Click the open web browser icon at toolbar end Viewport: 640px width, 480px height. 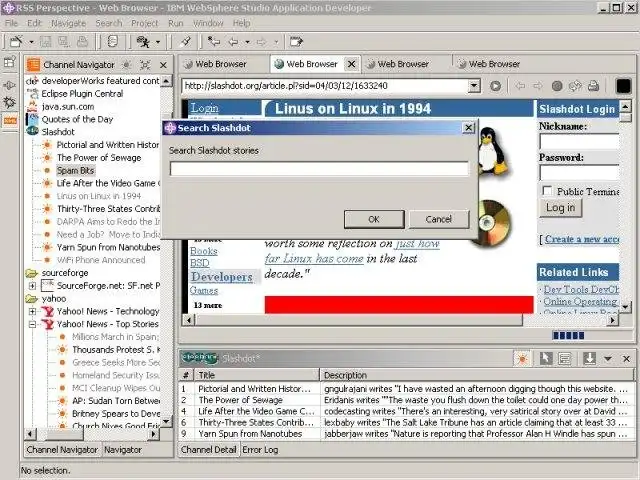296,41
